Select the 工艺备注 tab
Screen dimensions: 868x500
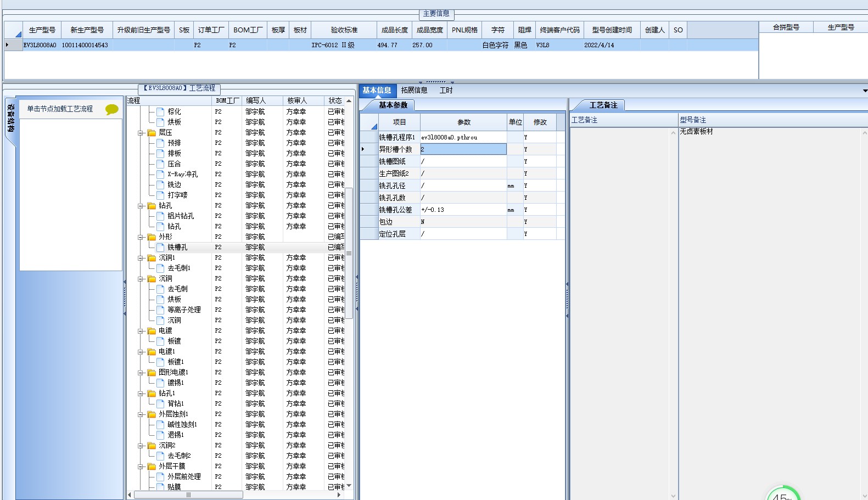pos(603,105)
